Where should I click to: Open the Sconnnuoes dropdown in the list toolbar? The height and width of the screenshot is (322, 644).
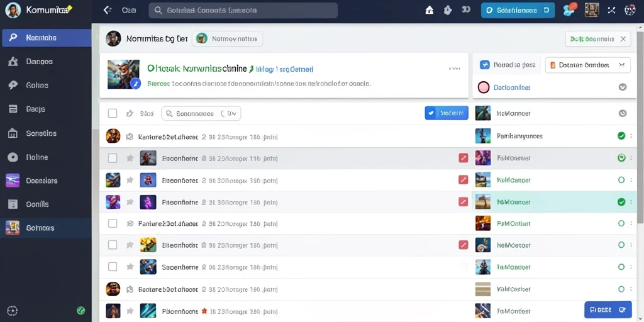201,114
